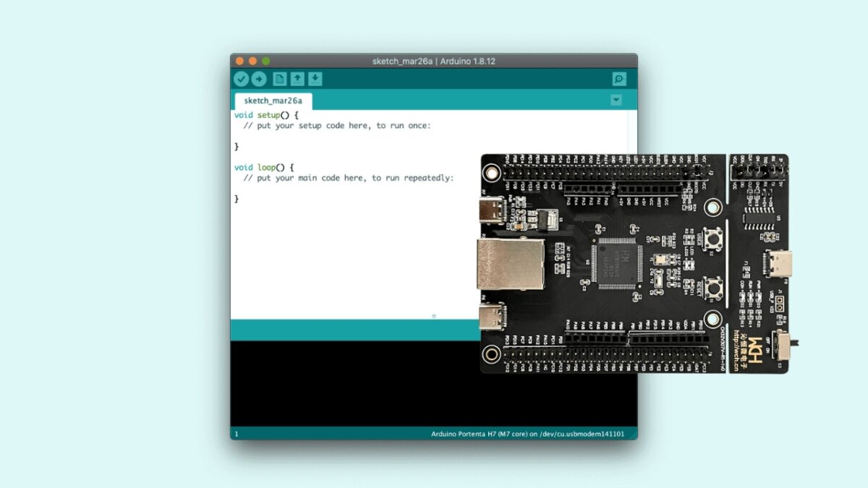Switch to the sketch_mar26a tab
The height and width of the screenshot is (488, 868).
272,101
